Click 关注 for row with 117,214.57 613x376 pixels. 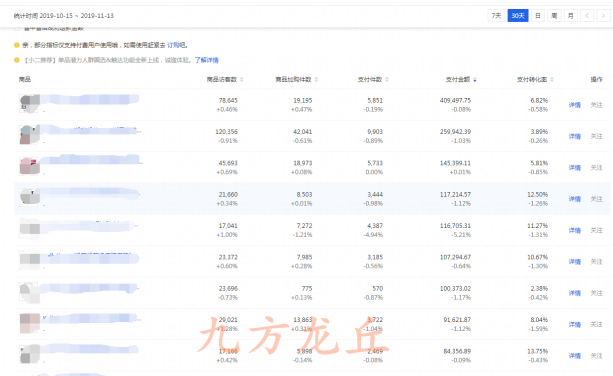[x=596, y=199]
